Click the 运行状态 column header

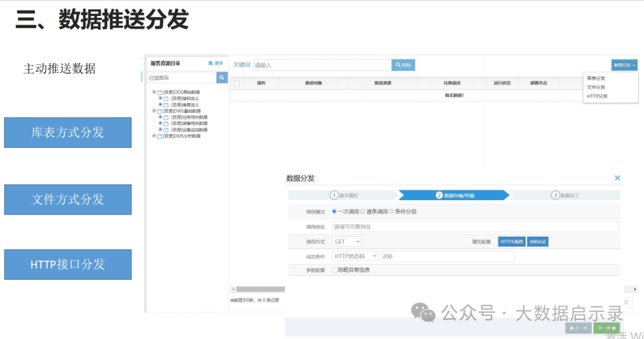click(x=502, y=83)
